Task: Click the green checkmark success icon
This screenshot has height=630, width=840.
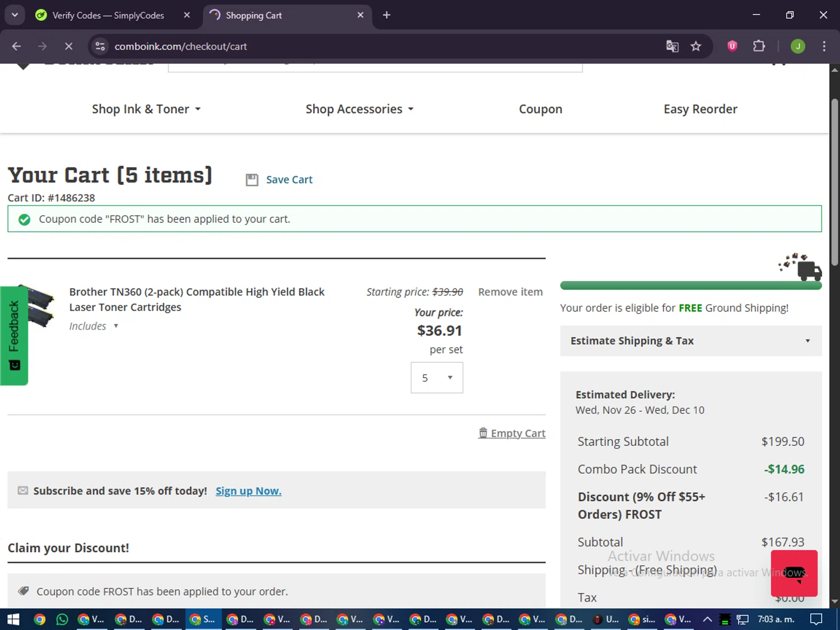Action: pos(24,219)
